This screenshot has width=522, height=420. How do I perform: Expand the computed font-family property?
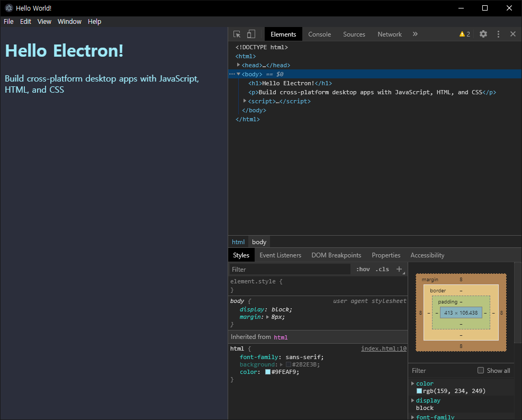point(412,417)
